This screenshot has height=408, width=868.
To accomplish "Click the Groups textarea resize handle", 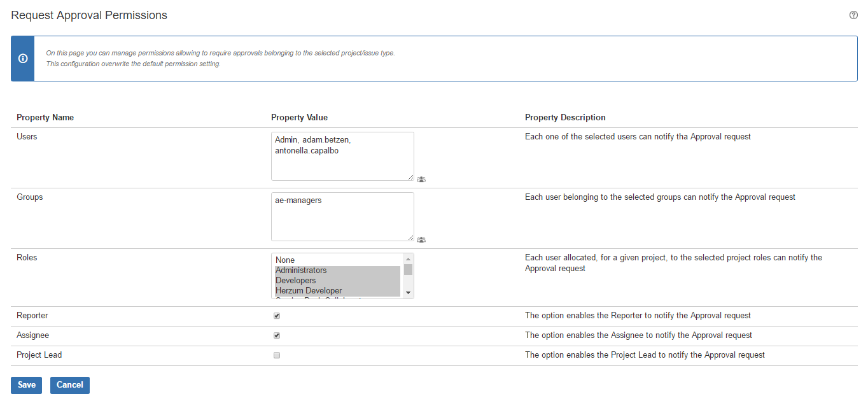I will 410,238.
